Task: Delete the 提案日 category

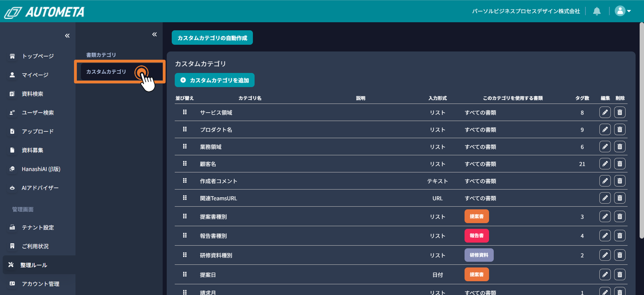Action: pyautogui.click(x=620, y=275)
